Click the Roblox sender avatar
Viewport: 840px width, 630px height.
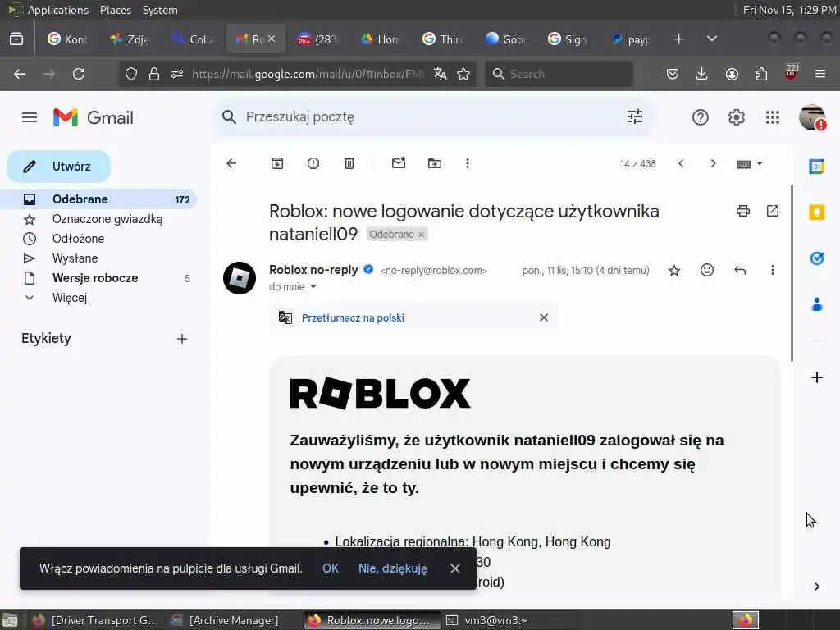coord(240,278)
